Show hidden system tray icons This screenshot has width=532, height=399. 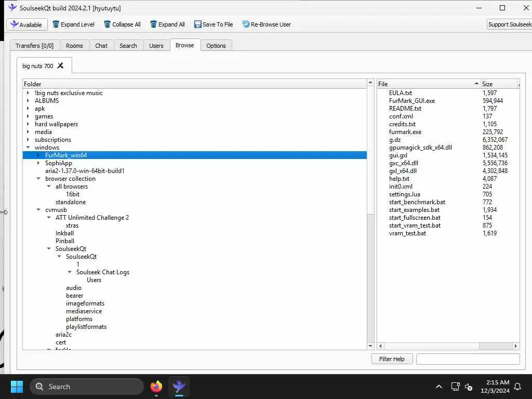438,387
